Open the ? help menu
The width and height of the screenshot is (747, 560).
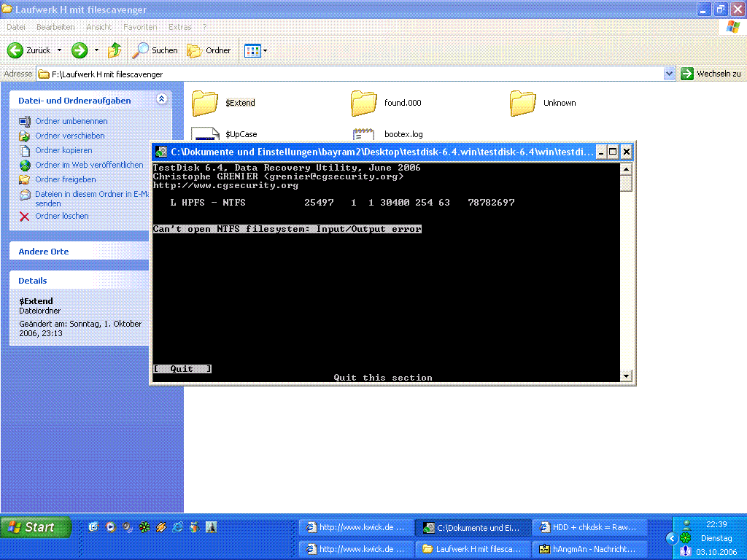(x=205, y=27)
